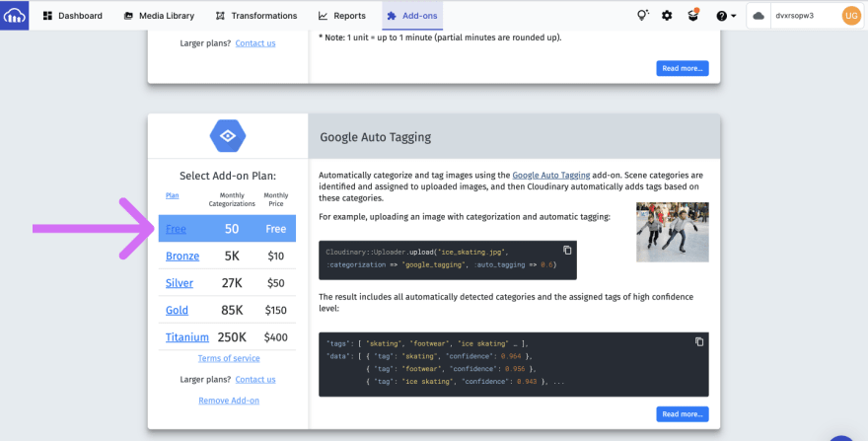Image resolution: width=868 pixels, height=441 pixels.
Task: Click the Remove Add-on link
Action: coord(229,401)
